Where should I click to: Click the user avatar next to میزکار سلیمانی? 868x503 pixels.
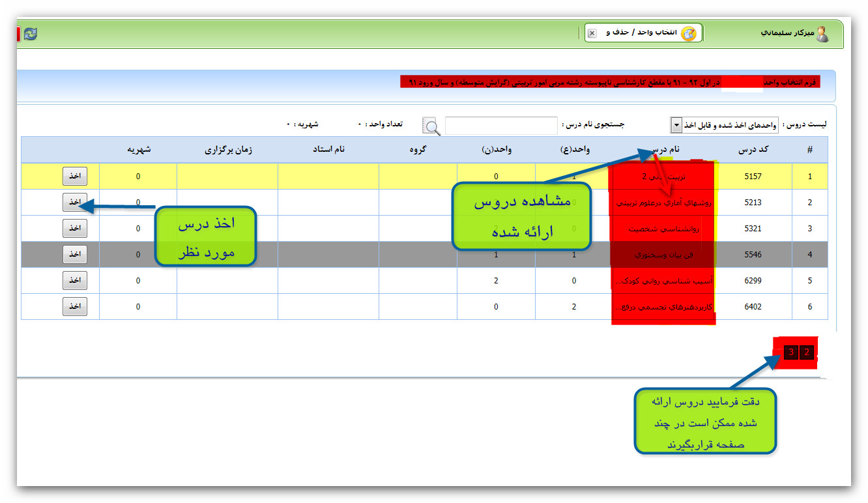point(822,34)
